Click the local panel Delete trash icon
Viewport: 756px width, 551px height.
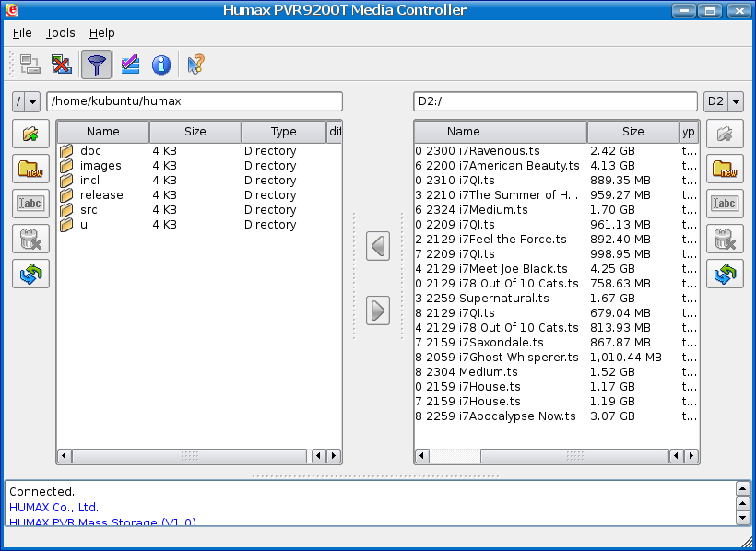coord(30,239)
